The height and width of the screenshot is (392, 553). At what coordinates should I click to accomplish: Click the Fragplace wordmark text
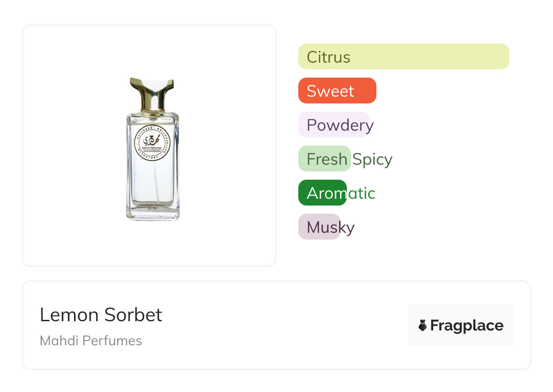[x=467, y=326]
